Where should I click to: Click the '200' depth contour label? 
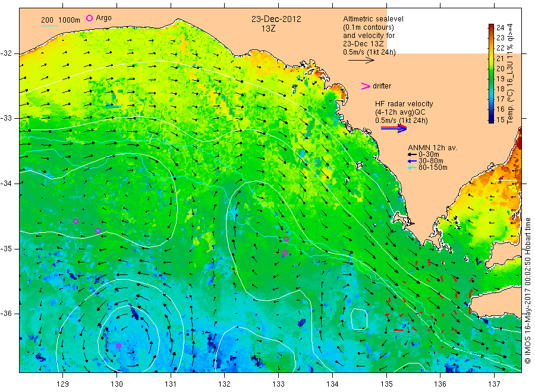pos(47,20)
